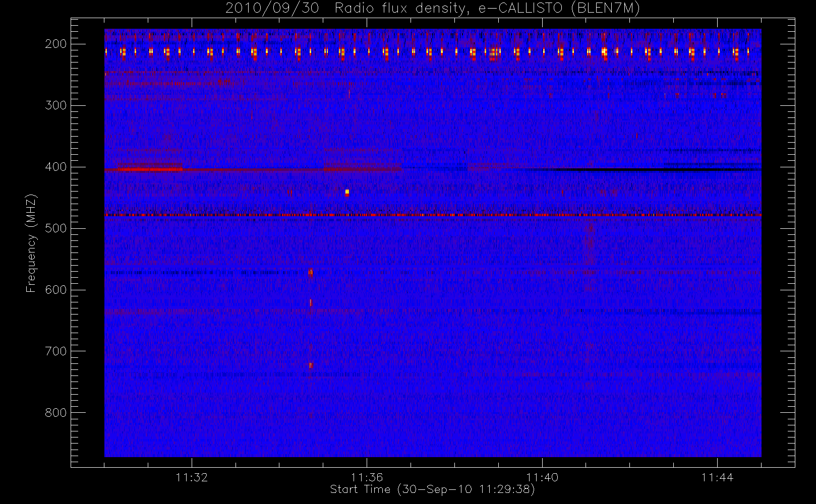Viewport: 816px width, 504px height.
Task: Click the 11:36 time tick label
Action: (367, 477)
